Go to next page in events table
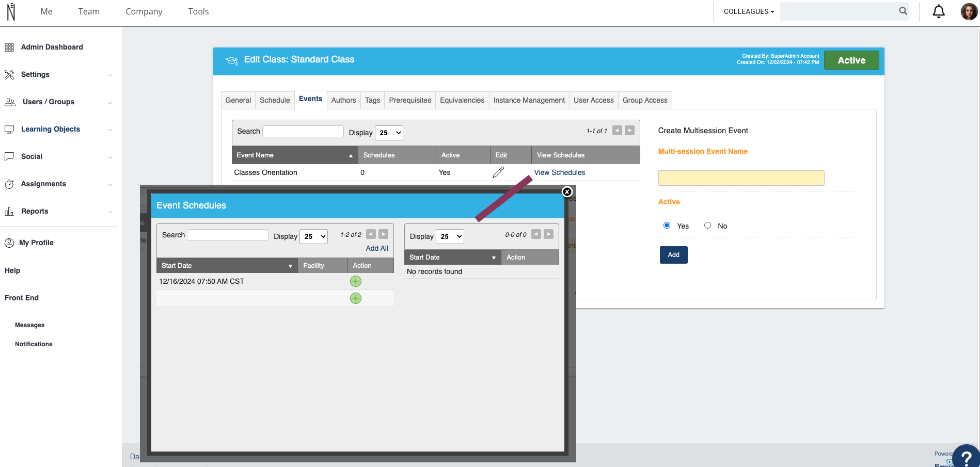Screen dimensions: 980x467 click(629, 131)
